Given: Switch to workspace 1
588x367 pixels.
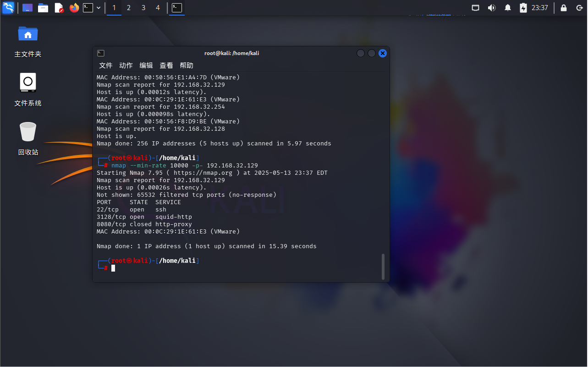Looking at the screenshot, I should pos(114,8).
